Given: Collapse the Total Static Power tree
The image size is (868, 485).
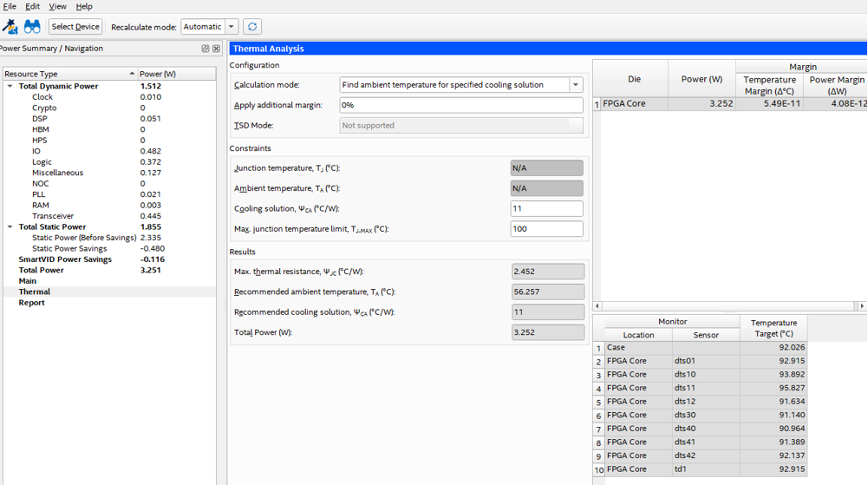Looking at the screenshot, I should [10, 227].
